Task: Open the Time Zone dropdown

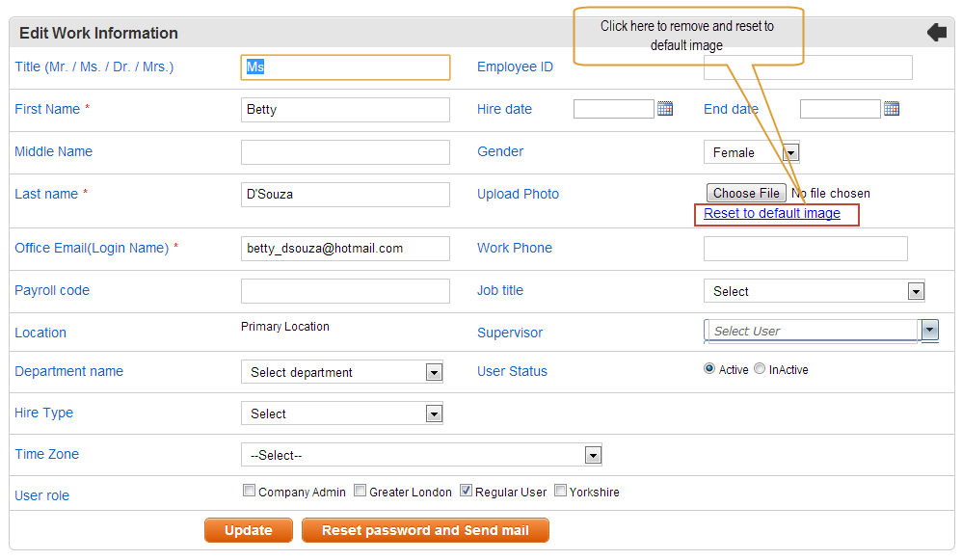Action: [421, 455]
